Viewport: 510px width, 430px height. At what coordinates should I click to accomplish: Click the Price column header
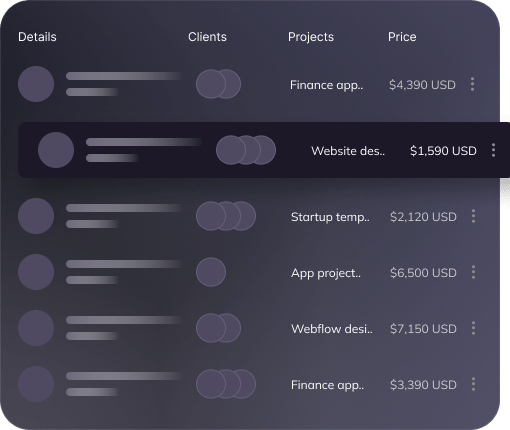click(x=402, y=37)
